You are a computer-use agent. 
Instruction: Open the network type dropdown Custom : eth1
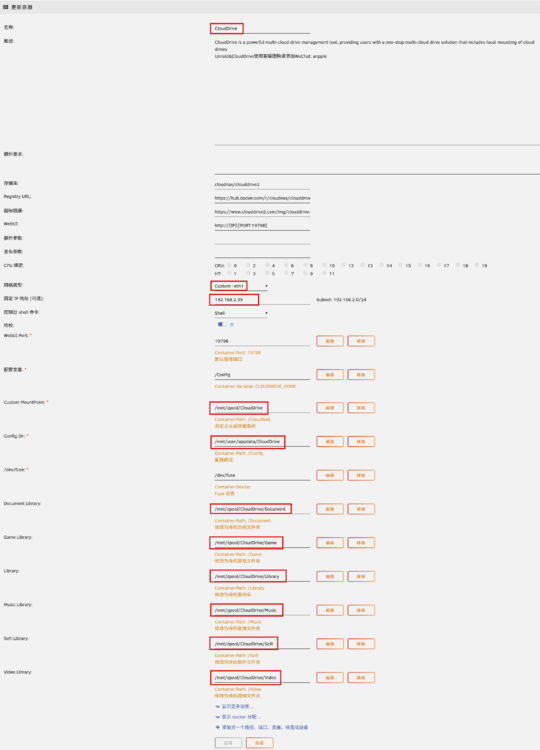[x=241, y=286]
